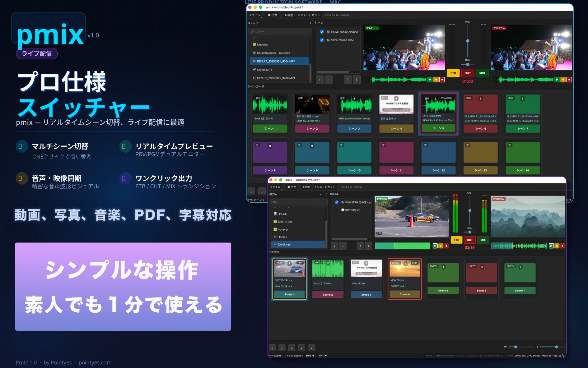Enable the 3月7日(1).srt subtitle item
This screenshot has width=588, height=368.
[x=337, y=210]
